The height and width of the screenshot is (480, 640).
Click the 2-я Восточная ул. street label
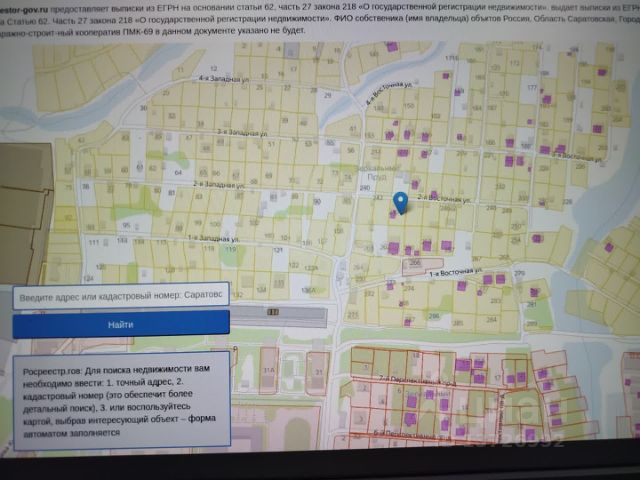click(444, 198)
